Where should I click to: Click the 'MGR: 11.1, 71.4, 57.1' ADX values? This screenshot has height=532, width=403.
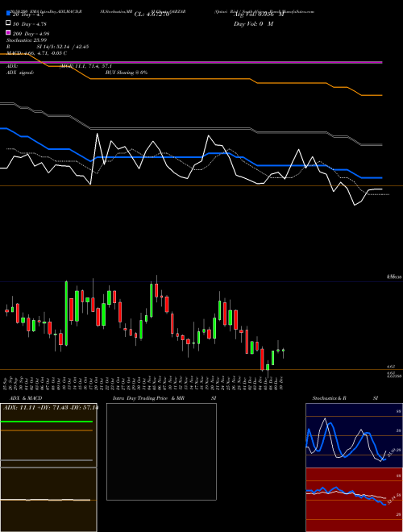tap(85, 66)
